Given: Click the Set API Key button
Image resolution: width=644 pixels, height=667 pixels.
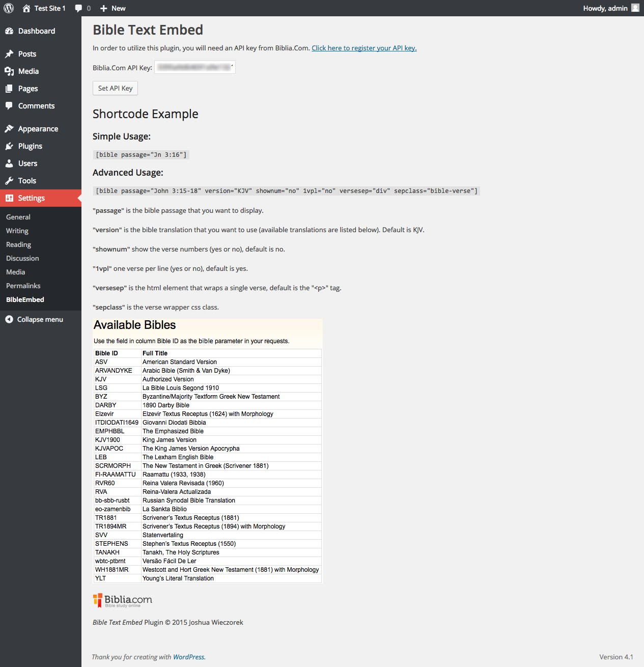Looking at the screenshot, I should pyautogui.click(x=115, y=88).
